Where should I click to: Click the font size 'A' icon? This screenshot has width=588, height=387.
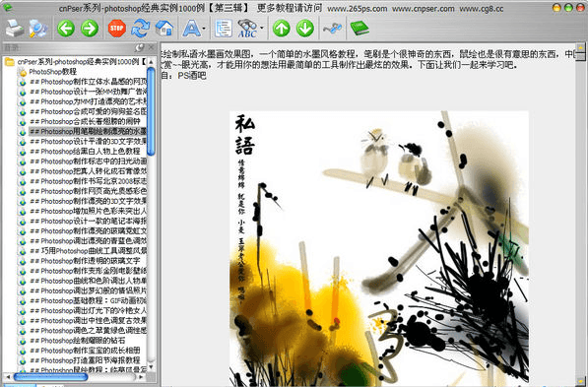click(x=191, y=29)
